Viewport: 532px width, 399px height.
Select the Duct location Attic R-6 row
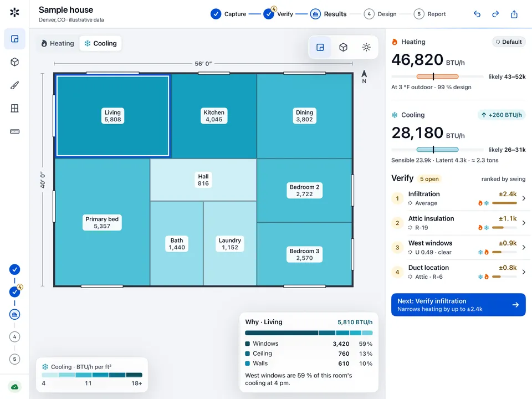point(458,272)
